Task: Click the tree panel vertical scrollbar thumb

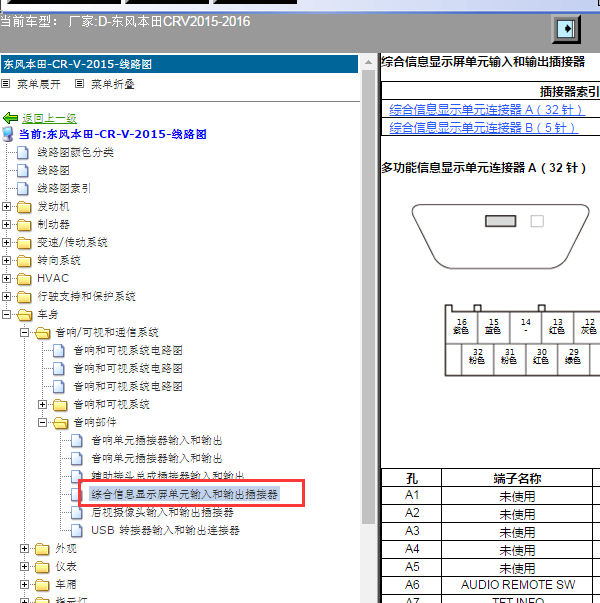Action: 368,296
